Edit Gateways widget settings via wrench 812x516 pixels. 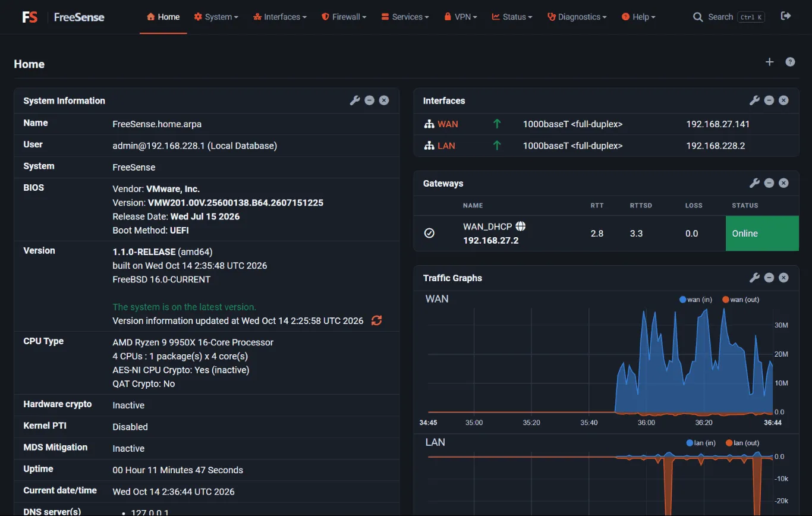click(x=754, y=183)
